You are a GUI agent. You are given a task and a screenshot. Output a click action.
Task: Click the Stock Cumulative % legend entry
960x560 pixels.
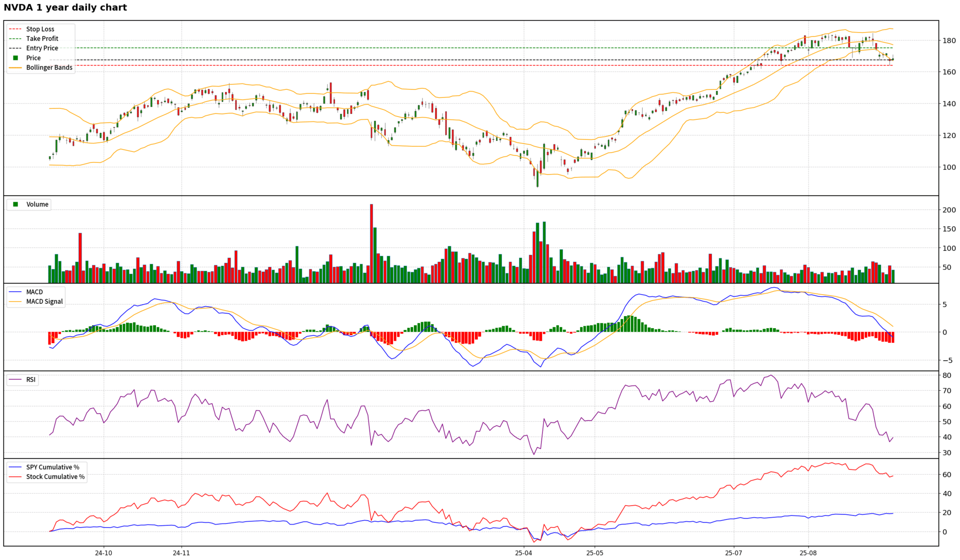[55, 477]
